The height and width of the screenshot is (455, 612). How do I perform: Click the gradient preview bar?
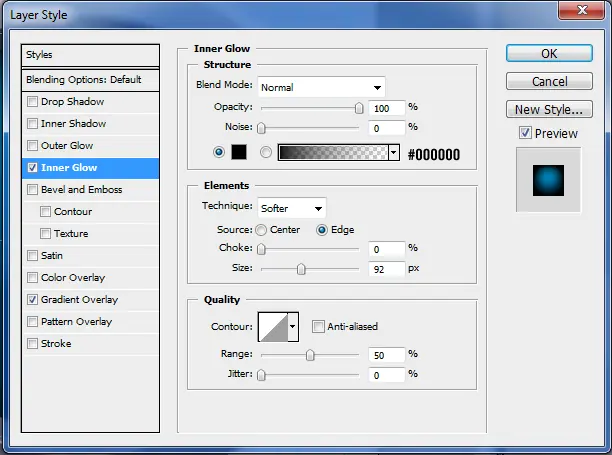point(333,152)
